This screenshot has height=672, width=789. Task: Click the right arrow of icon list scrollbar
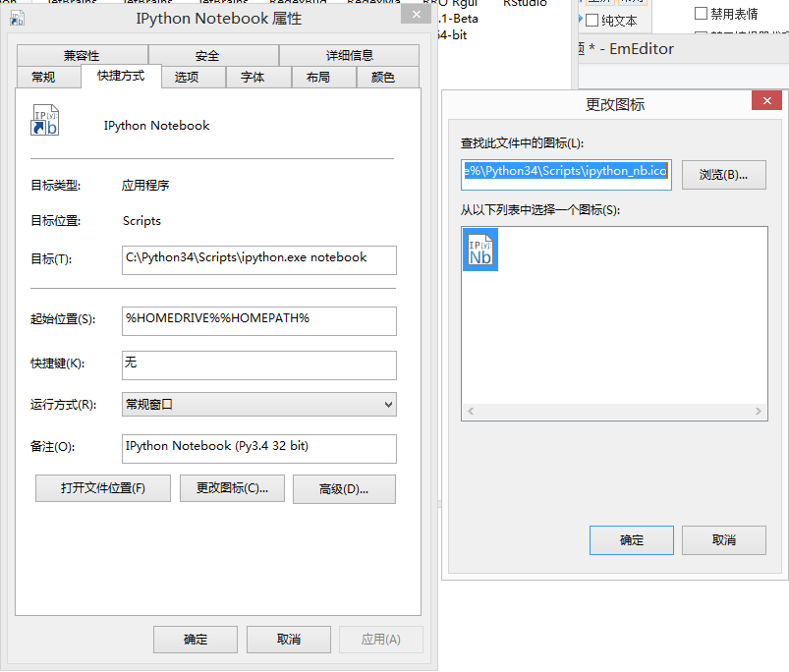[x=759, y=412]
